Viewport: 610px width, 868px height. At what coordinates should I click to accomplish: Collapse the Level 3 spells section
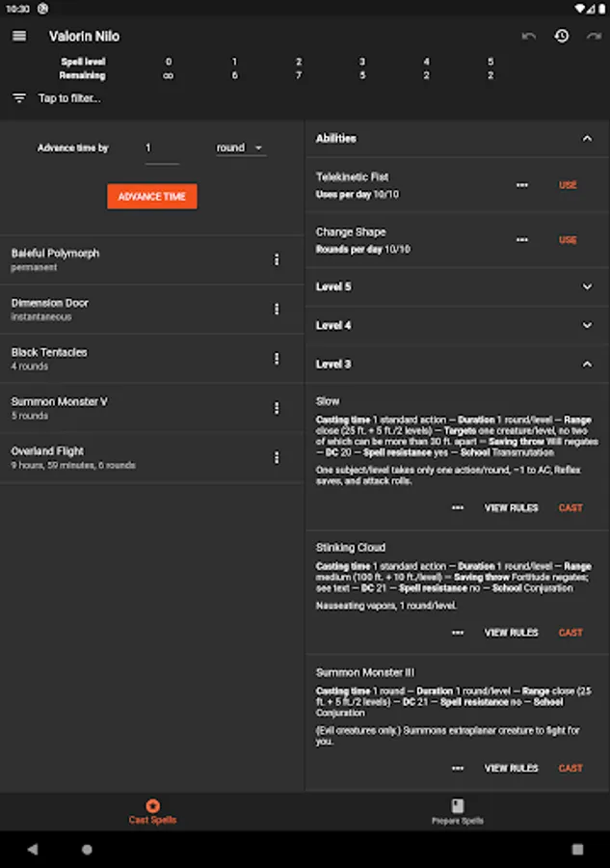pyautogui.click(x=587, y=364)
